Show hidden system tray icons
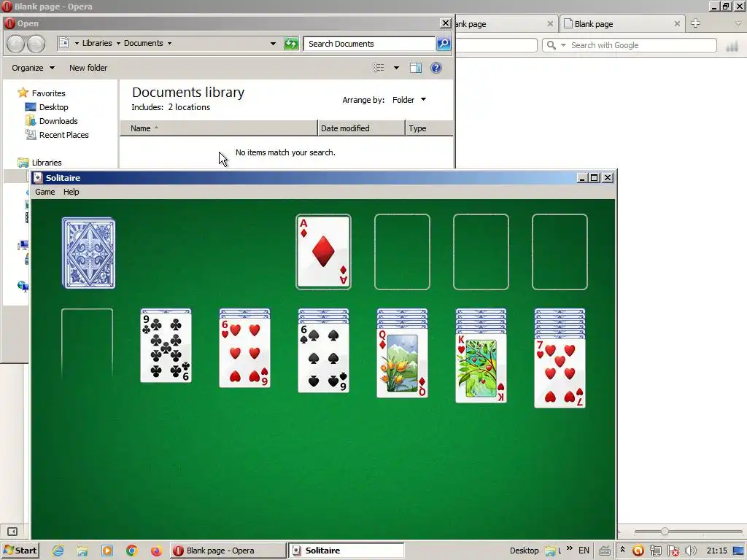Screen dimensions: 747x560 pos(622,550)
